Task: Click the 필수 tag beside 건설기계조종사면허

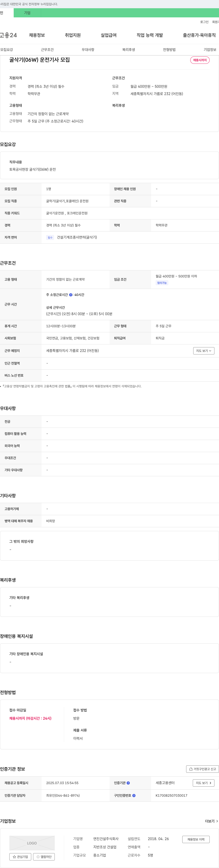Action: [50, 237]
